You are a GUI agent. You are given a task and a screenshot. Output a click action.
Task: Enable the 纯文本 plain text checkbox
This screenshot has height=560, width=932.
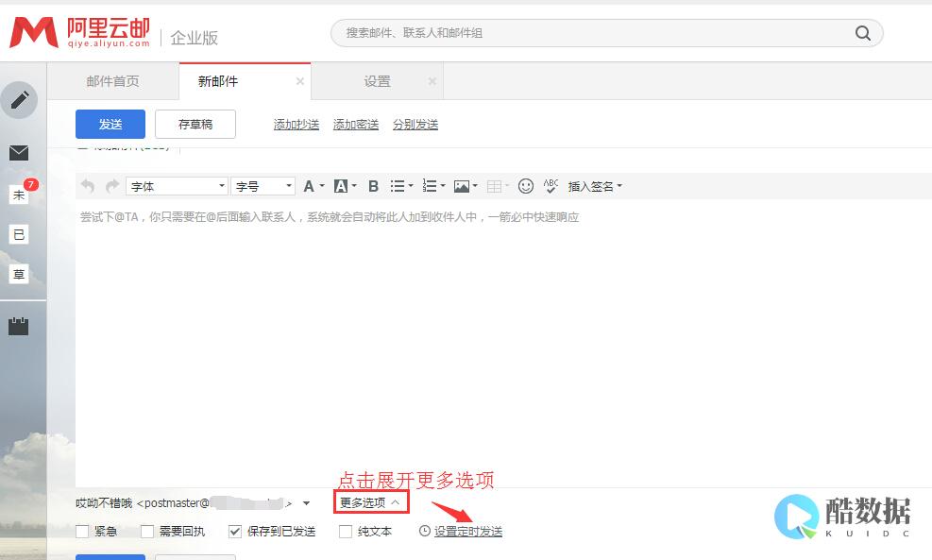(346, 531)
